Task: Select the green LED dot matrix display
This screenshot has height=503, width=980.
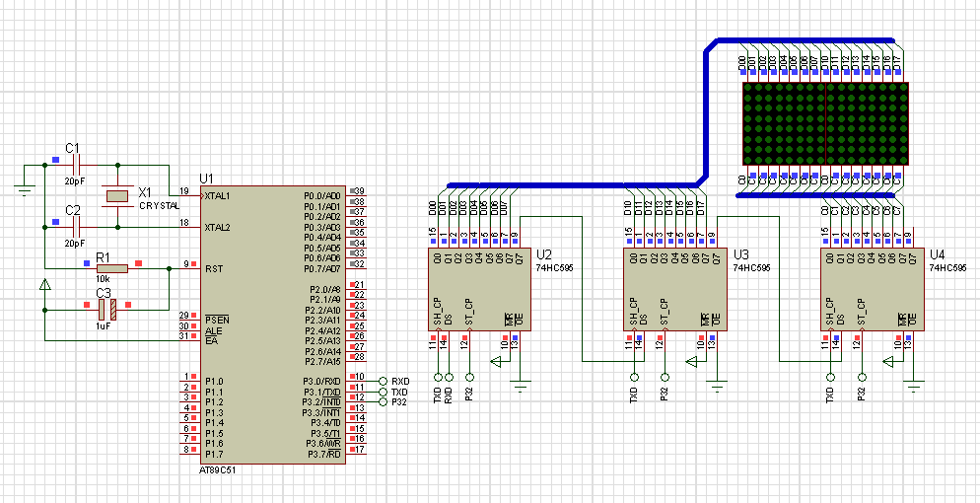Action: tap(824, 123)
